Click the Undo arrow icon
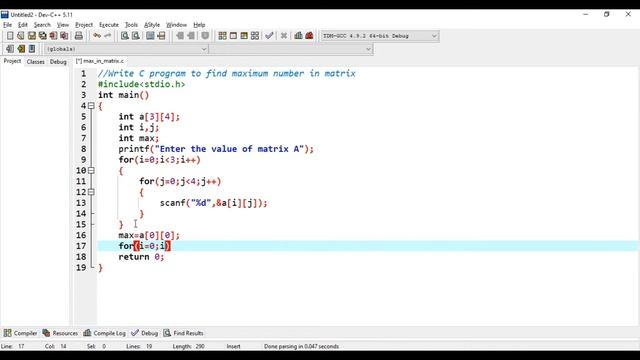 pos(97,36)
